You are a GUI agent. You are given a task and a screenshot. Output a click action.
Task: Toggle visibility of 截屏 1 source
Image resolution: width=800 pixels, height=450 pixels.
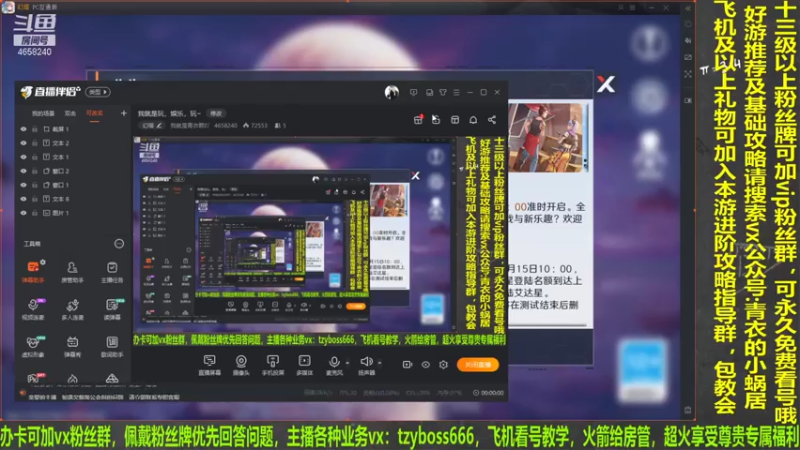(x=23, y=130)
